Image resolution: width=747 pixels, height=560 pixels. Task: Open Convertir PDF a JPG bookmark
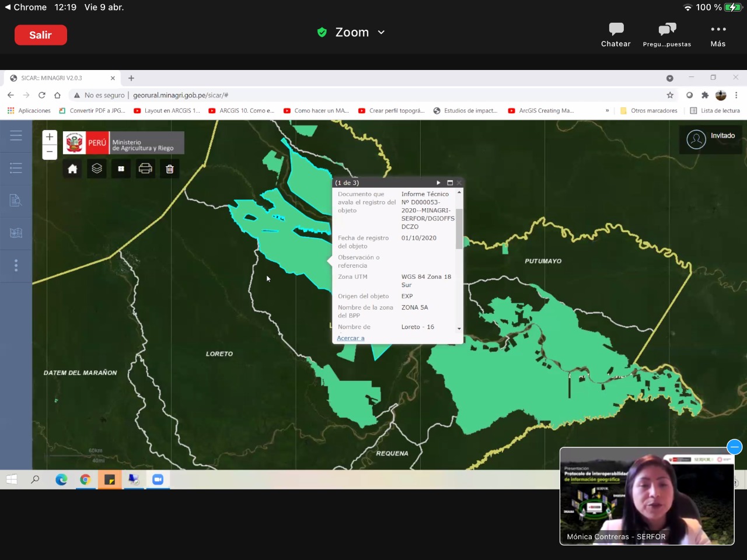92,111
